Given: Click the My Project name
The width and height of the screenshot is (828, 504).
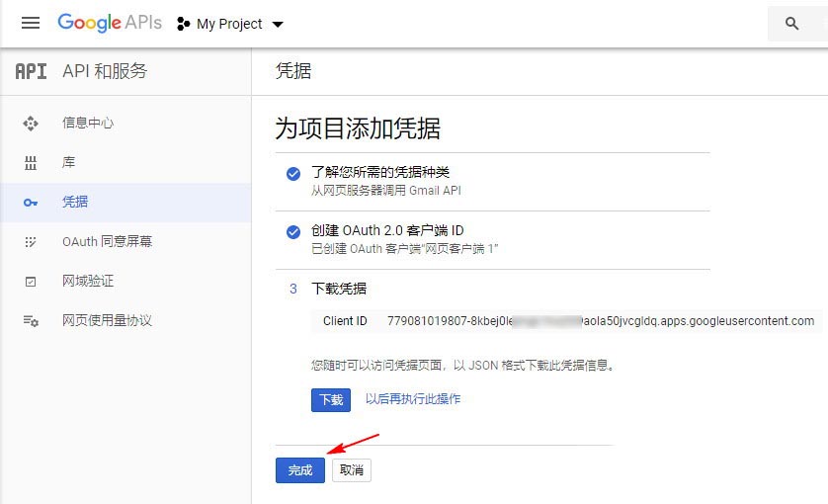Looking at the screenshot, I should [229, 25].
